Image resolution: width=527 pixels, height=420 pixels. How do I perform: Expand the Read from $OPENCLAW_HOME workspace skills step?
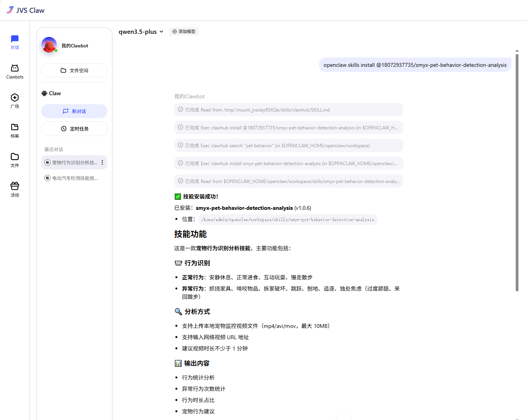click(x=289, y=181)
